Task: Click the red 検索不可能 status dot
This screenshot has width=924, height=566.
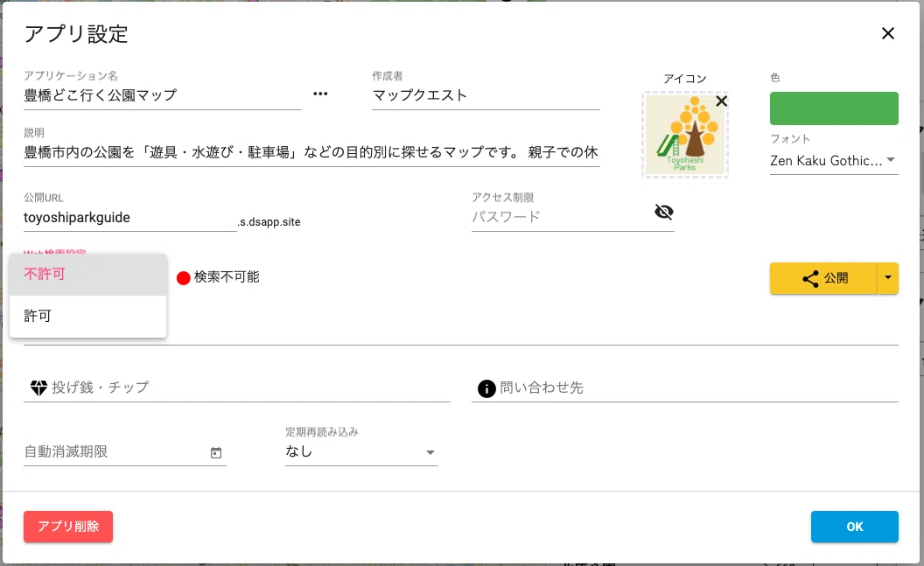Action: coord(183,278)
